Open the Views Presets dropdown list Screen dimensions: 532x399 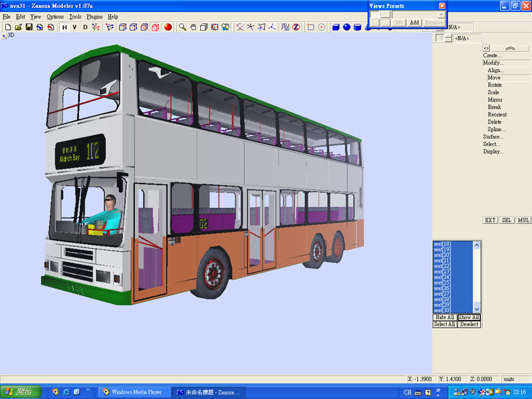tap(442, 15)
